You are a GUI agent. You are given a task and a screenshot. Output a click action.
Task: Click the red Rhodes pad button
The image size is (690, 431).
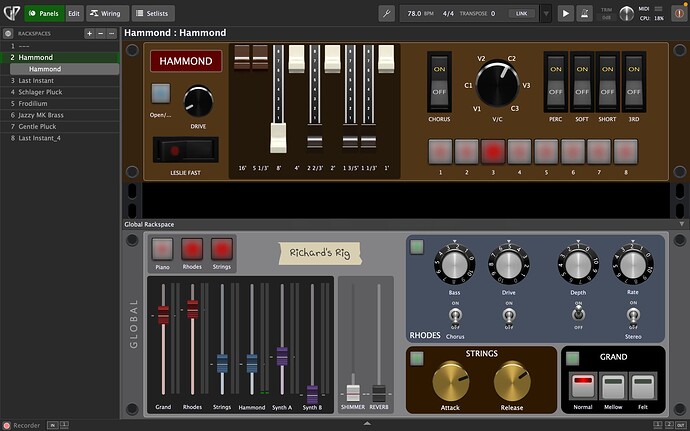tap(192, 249)
